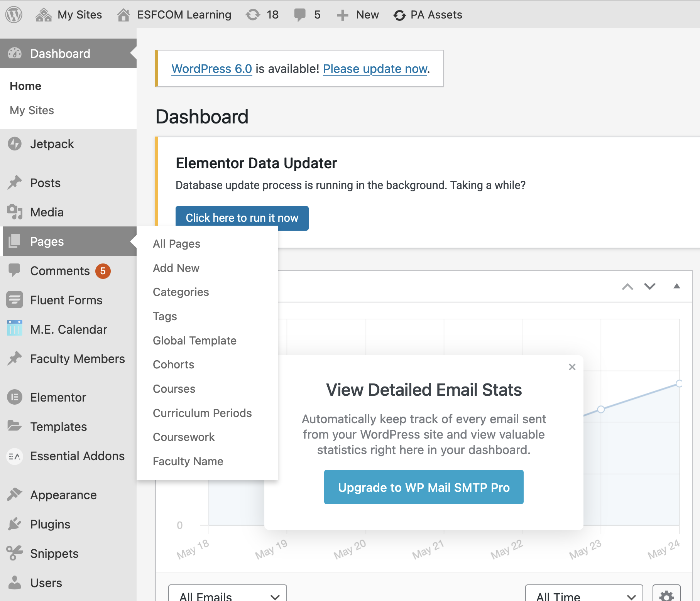This screenshot has width=700, height=601.
Task: Click the M.E. Calendar icon
Action: tap(15, 328)
